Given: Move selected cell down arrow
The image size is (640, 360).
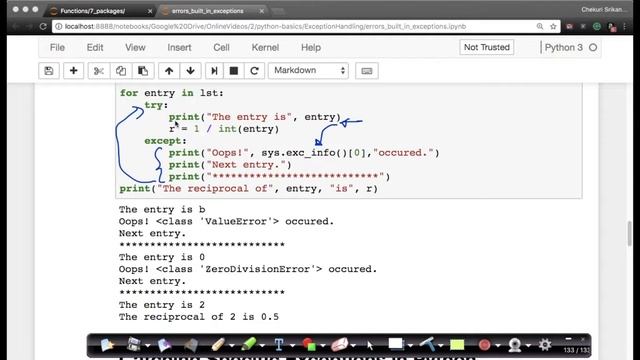Looking at the screenshot, I should coord(191,71).
